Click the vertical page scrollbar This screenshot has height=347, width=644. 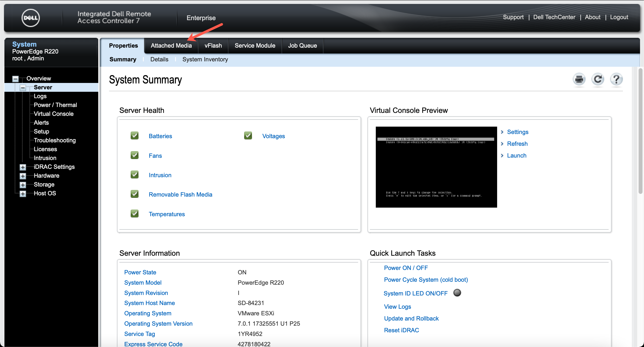(640, 131)
